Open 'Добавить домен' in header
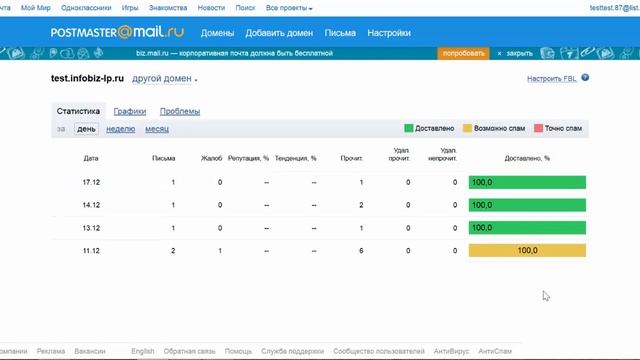640x360 pixels. coord(279,33)
